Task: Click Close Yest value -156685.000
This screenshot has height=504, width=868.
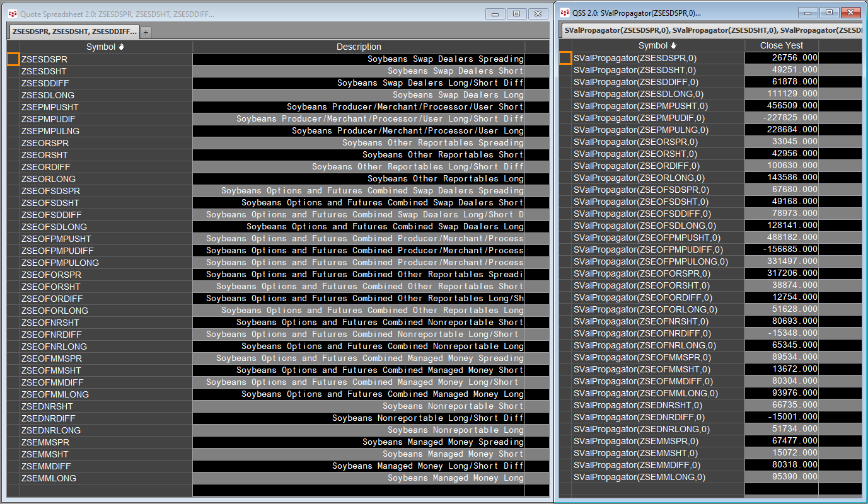Action: point(781,249)
